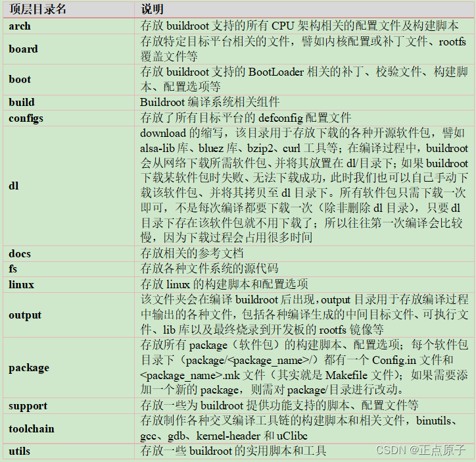Image resolution: width=476 pixels, height=462 pixels.
Task: Select the 'docs' directory name cell
Action: pos(68,253)
